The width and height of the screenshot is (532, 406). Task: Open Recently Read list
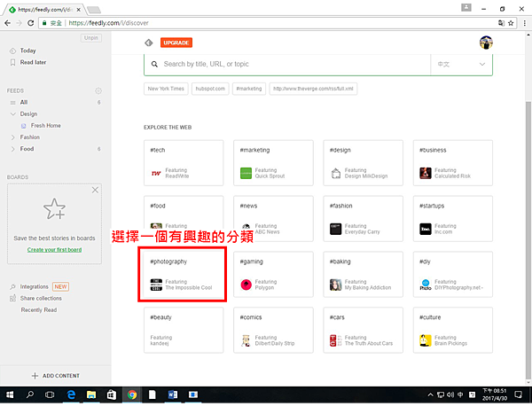[39, 310]
